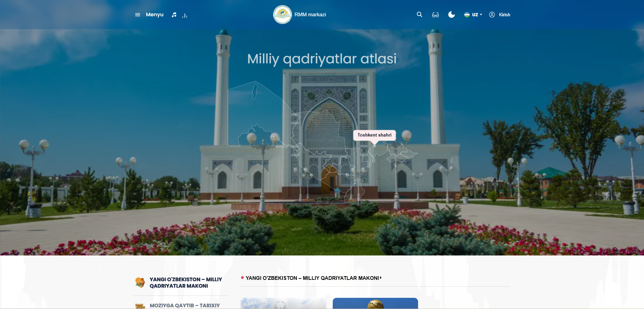Click the RMM markazi site title
This screenshot has width=644, height=309.
tap(310, 15)
